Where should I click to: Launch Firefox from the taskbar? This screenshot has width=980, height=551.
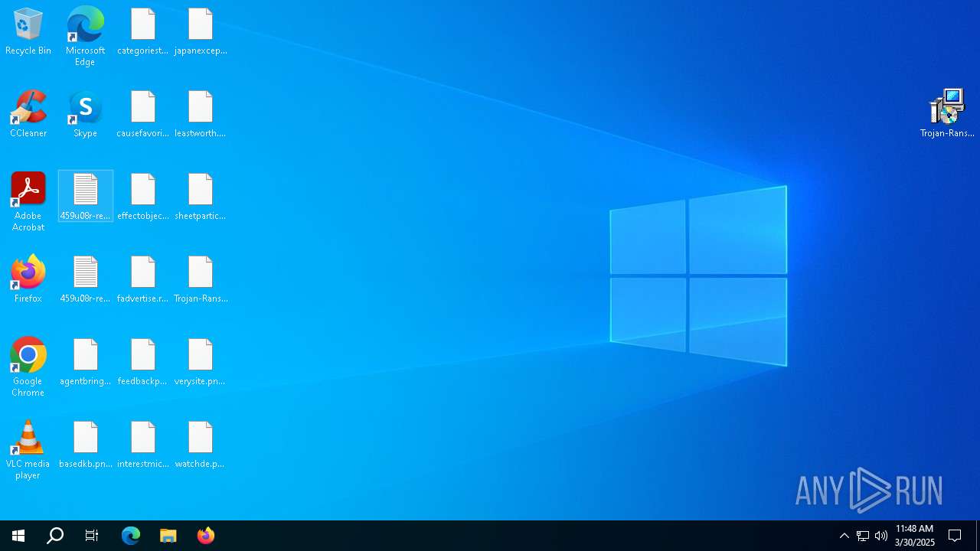(206, 536)
